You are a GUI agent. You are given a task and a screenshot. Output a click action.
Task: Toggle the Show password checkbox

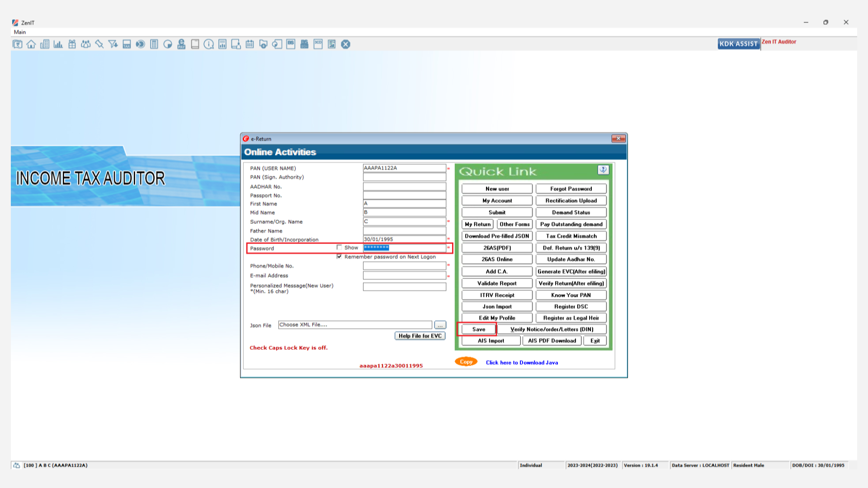point(340,247)
